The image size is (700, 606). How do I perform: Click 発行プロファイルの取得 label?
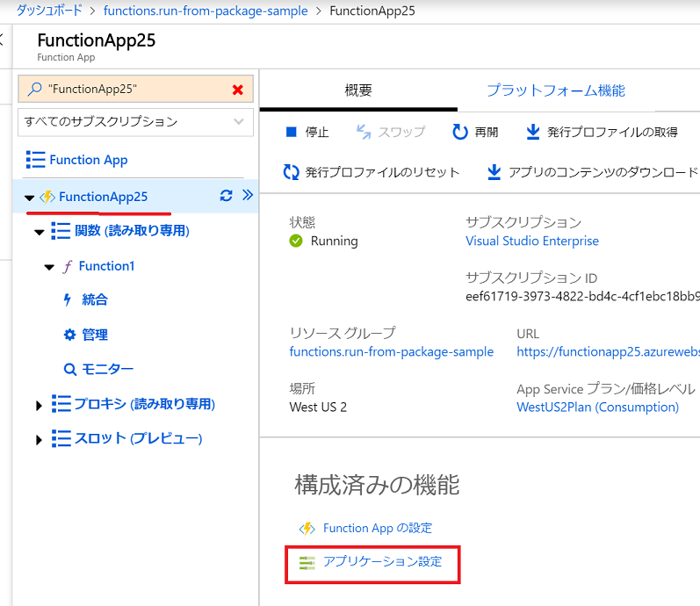click(612, 133)
